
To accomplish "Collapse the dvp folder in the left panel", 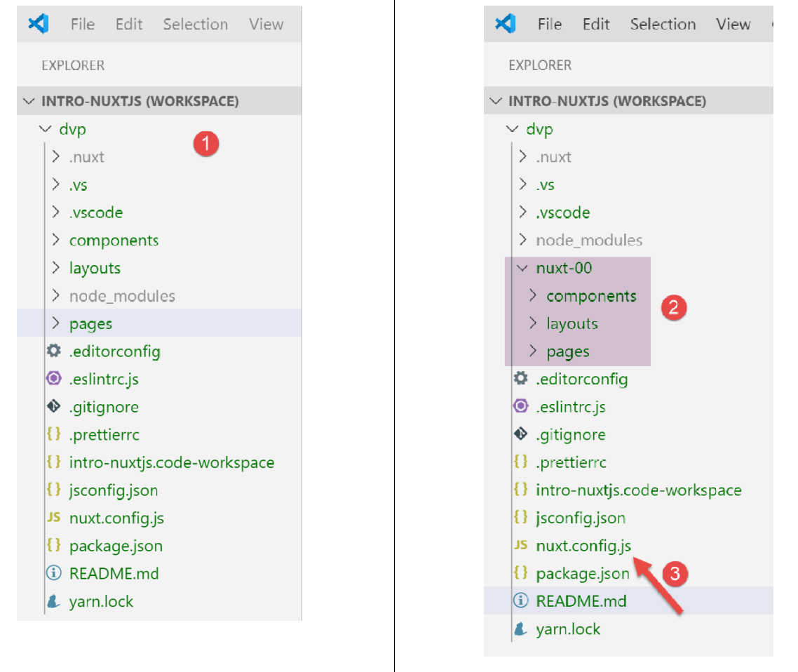I will click(x=46, y=129).
